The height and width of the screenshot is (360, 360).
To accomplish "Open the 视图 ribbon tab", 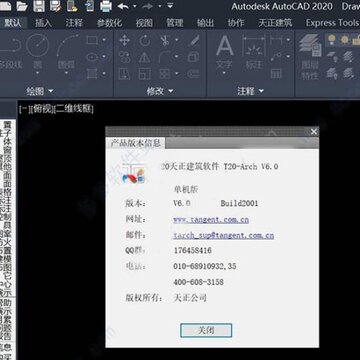I will pyautogui.click(x=144, y=23).
